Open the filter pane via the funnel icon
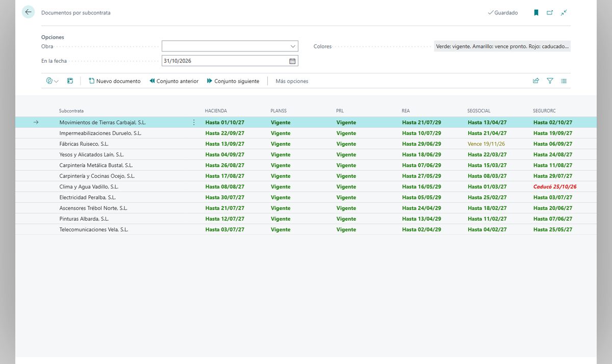The width and height of the screenshot is (612, 364). coord(550,81)
